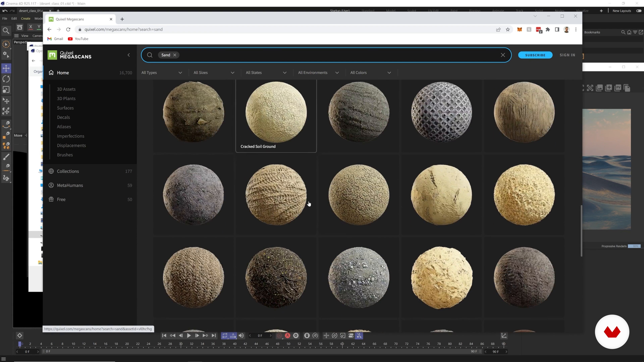Image resolution: width=644 pixels, height=362 pixels.
Task: Jump to the end of the timeline
Action: [214, 336]
